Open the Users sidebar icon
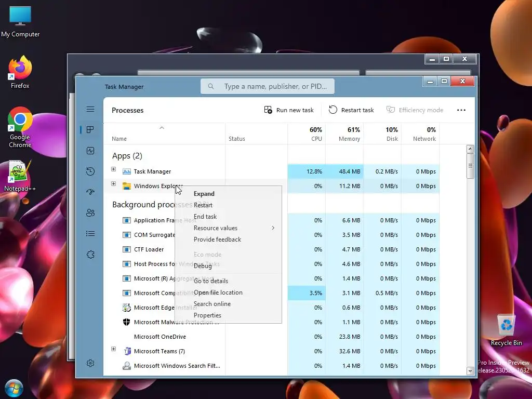The height and width of the screenshot is (399, 532). point(90,212)
